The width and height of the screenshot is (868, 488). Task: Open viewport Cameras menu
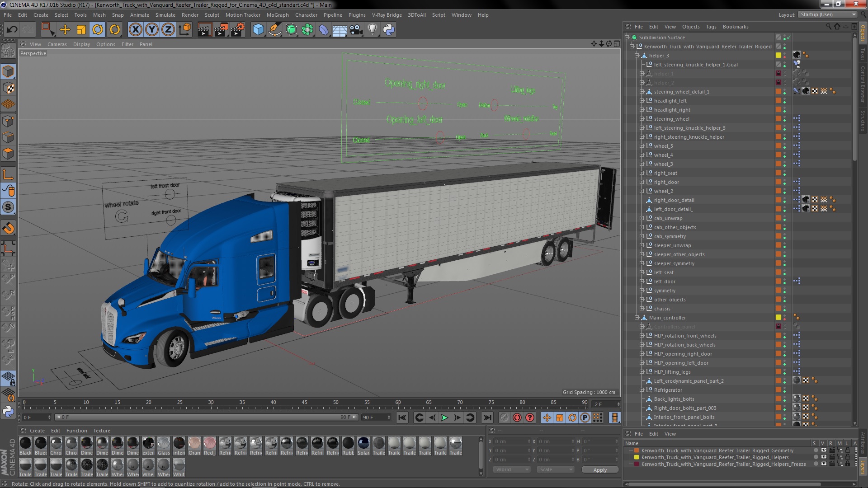(57, 44)
